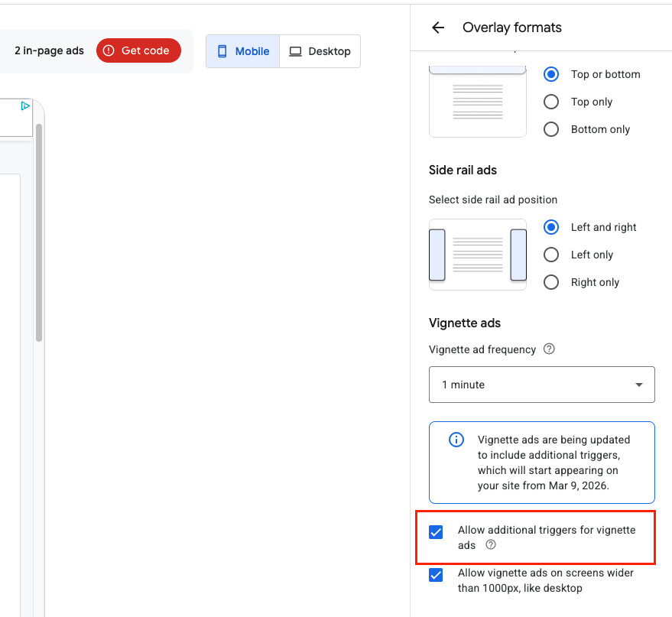Select the Right only radio option
The image size is (672, 617).
[x=550, y=282]
